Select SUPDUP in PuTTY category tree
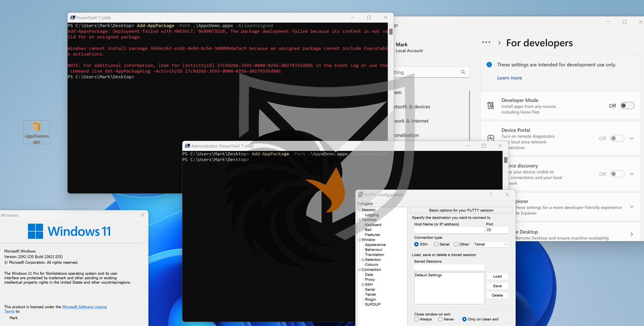 pos(372,305)
